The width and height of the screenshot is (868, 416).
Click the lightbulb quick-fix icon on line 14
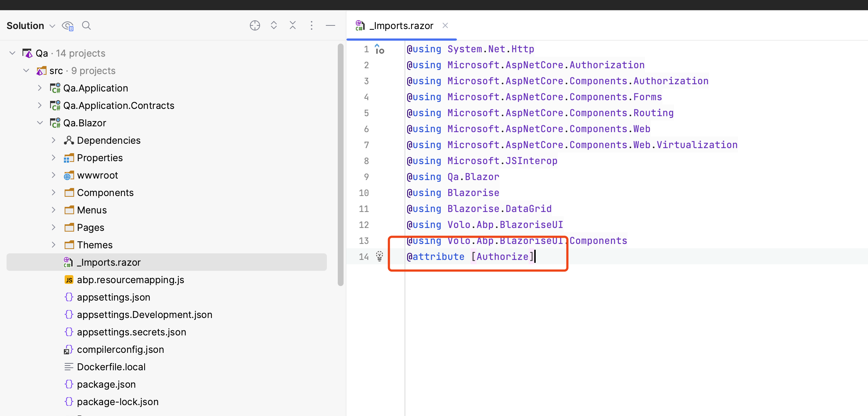coord(380,256)
